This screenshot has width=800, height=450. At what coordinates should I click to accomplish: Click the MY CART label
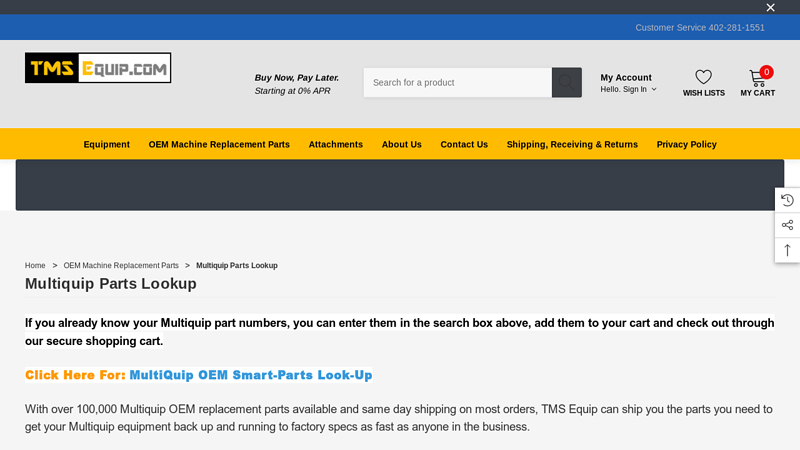758,93
